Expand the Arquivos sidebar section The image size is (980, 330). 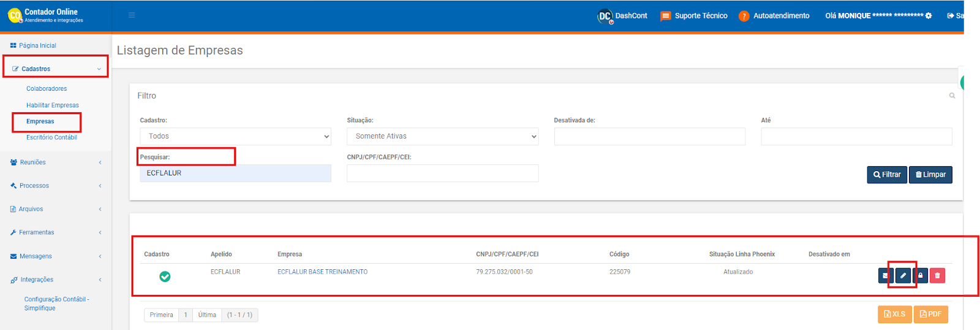[x=56, y=209]
